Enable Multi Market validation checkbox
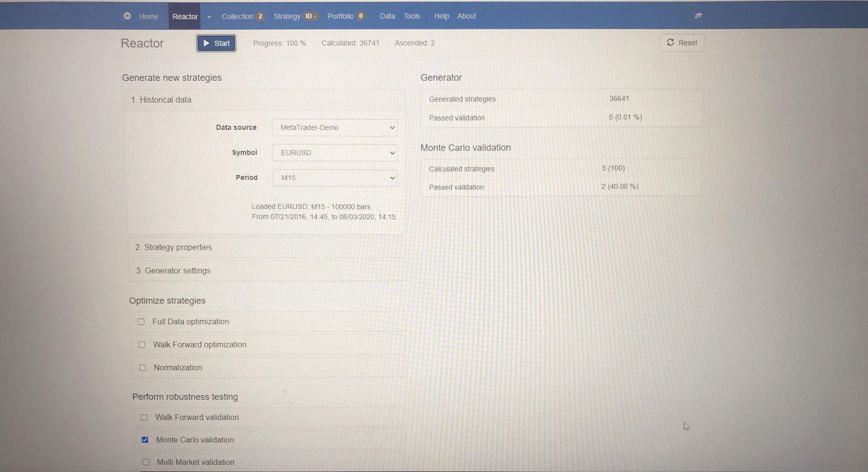This screenshot has width=868, height=472. pyautogui.click(x=145, y=462)
